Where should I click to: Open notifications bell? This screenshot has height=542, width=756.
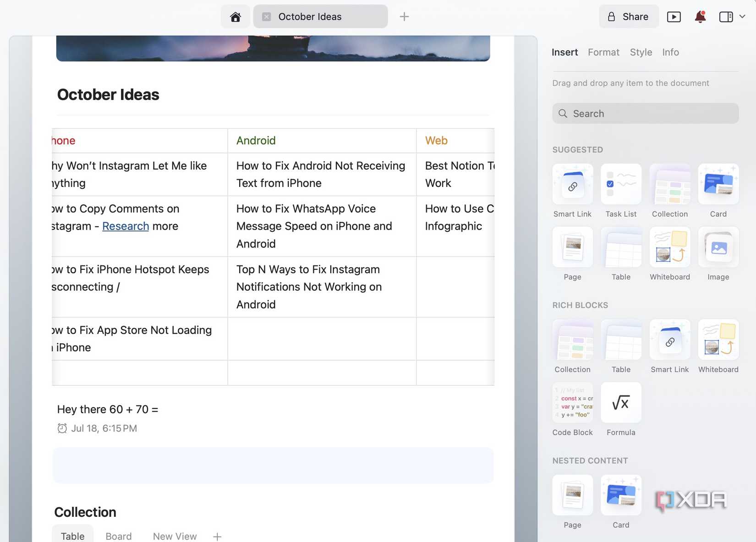point(700,17)
